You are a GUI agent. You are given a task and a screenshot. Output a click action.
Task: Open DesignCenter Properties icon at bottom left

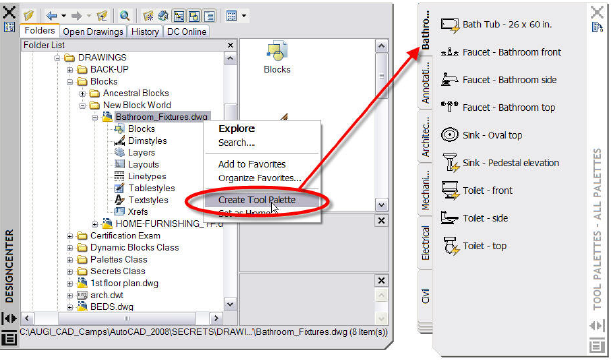[x=9, y=338]
